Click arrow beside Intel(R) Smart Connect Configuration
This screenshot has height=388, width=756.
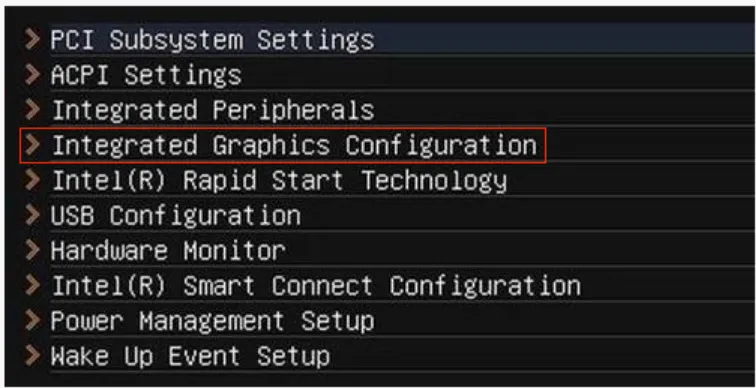[33, 286]
